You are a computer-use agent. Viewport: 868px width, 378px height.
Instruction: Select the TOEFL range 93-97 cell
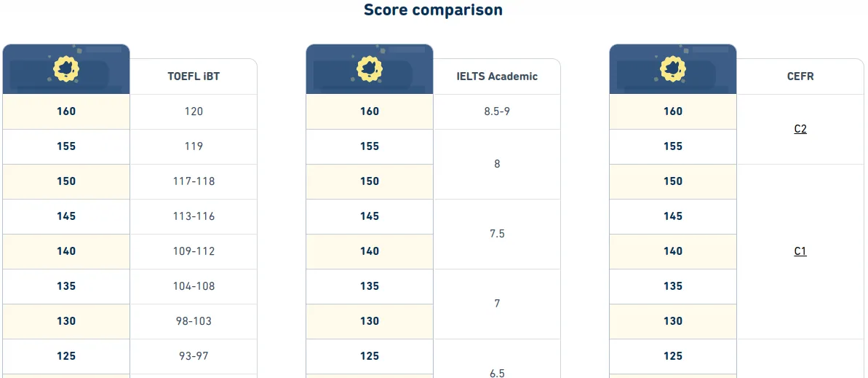point(194,356)
